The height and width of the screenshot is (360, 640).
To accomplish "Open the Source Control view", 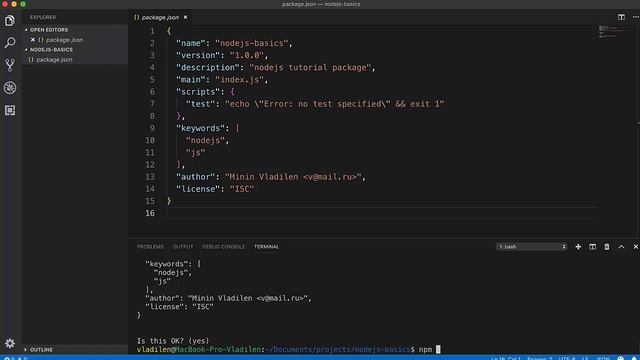I will tap(10, 65).
